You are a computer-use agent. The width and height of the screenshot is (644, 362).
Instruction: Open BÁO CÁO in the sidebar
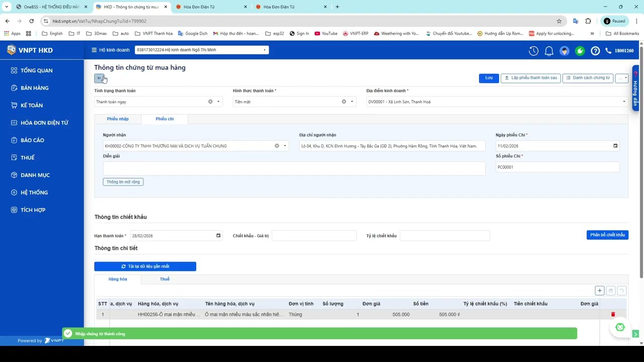pyautogui.click(x=32, y=140)
